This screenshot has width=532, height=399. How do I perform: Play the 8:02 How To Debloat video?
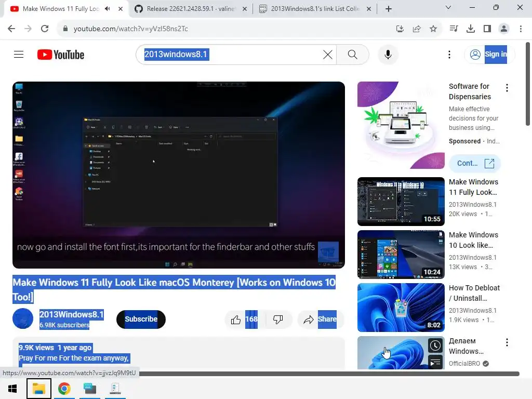(x=401, y=308)
